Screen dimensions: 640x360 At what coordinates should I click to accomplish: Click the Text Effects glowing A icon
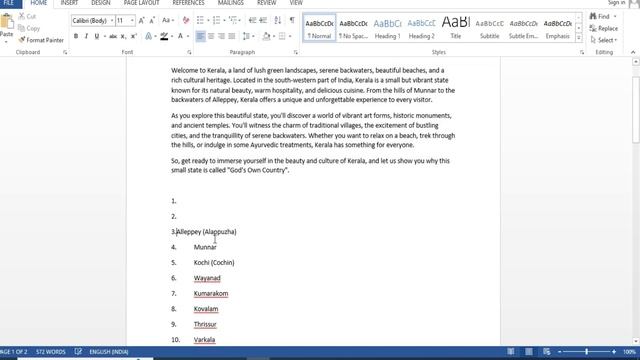149,36
